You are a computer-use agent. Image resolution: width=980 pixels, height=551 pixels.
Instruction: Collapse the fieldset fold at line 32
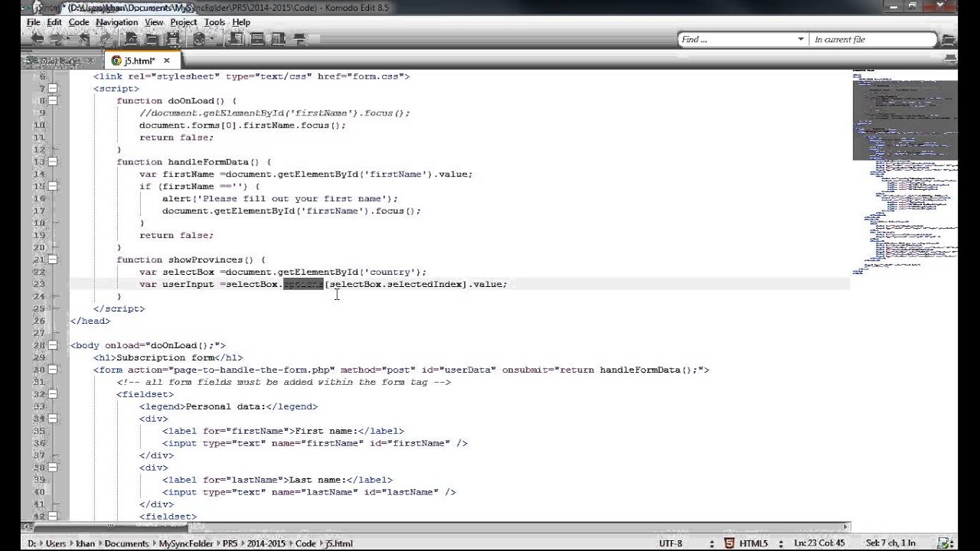(x=53, y=395)
